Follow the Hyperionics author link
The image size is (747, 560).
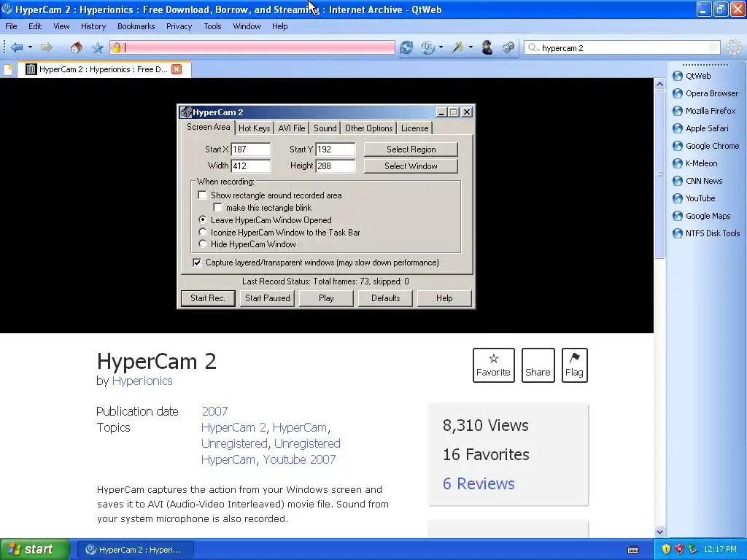(x=142, y=381)
